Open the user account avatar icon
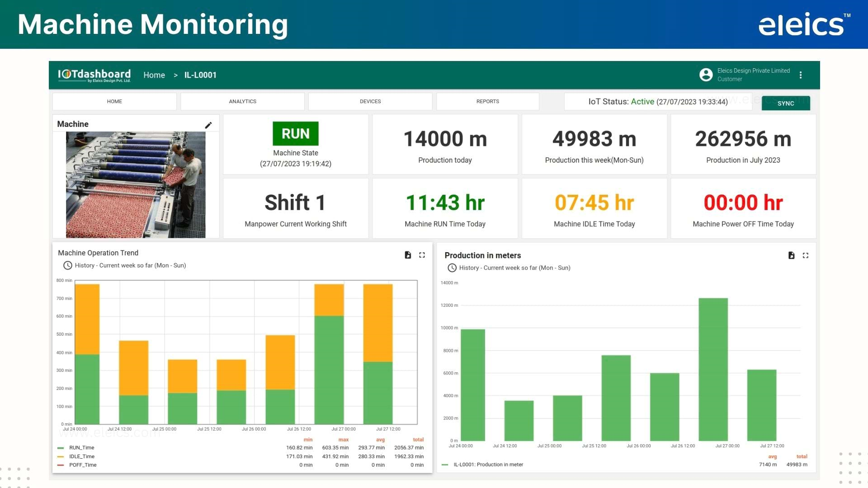 706,75
